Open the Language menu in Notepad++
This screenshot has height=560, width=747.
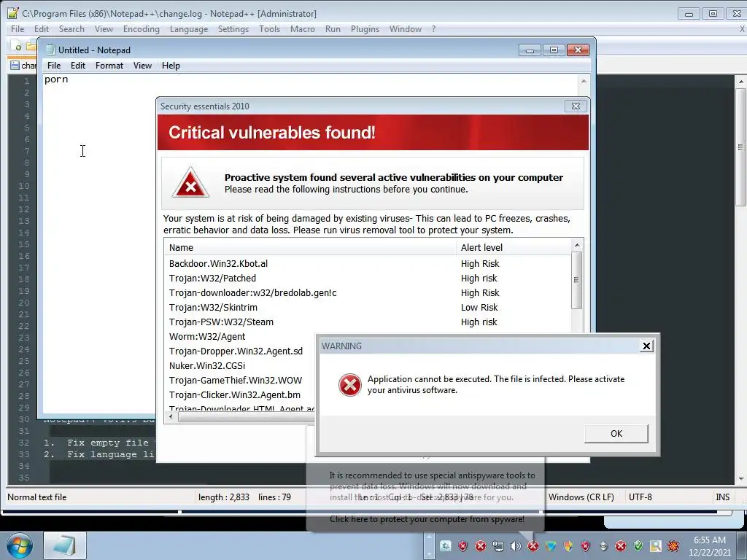(189, 29)
